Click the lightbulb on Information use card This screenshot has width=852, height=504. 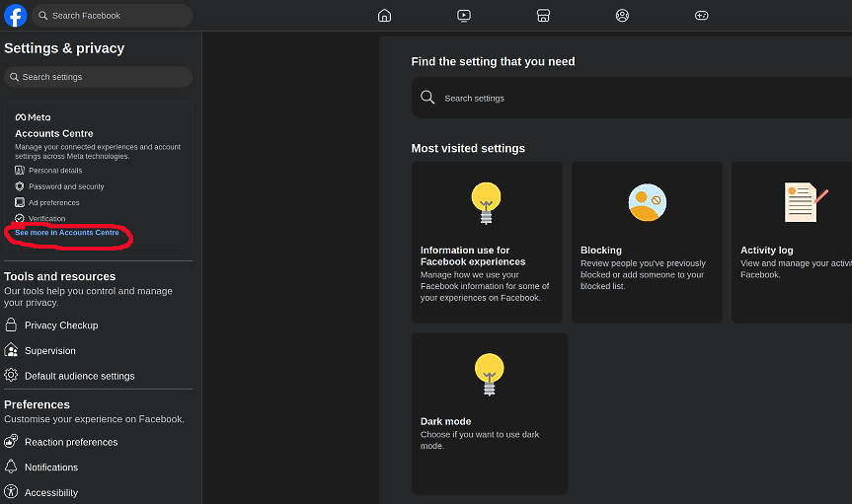[x=487, y=202]
